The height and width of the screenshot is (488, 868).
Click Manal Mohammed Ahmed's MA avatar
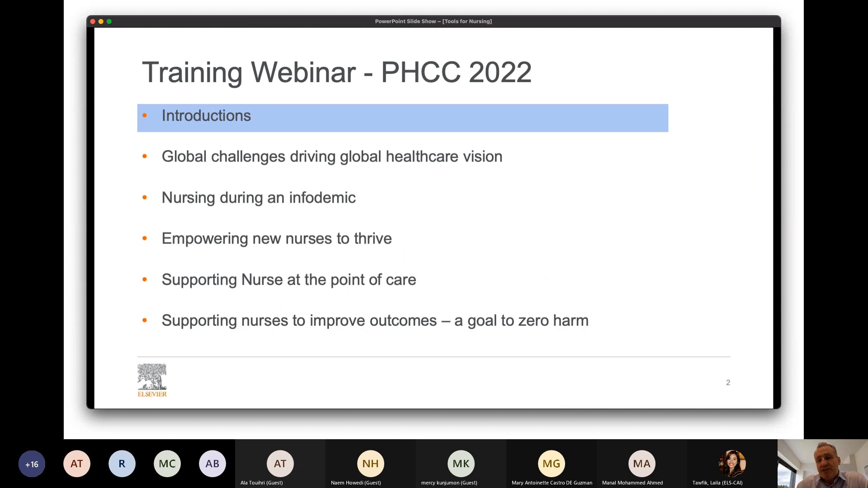(x=642, y=464)
